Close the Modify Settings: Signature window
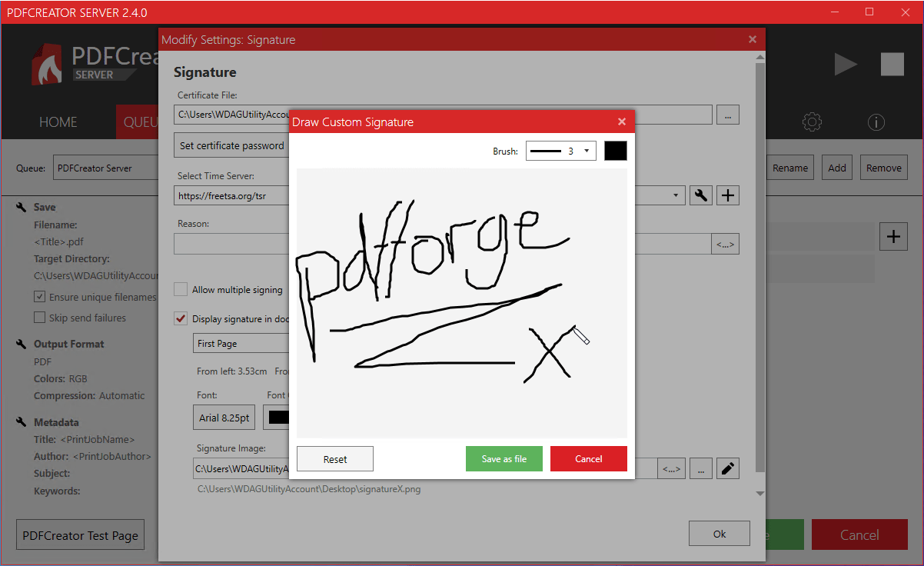 [753, 39]
